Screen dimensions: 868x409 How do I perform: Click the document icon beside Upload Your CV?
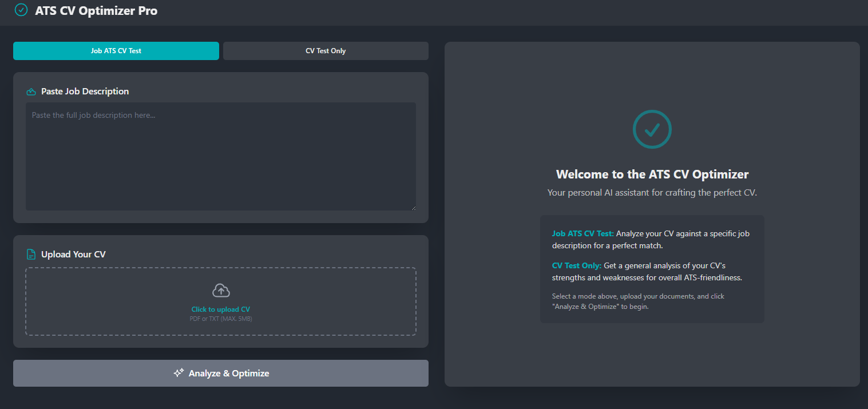[31, 255]
